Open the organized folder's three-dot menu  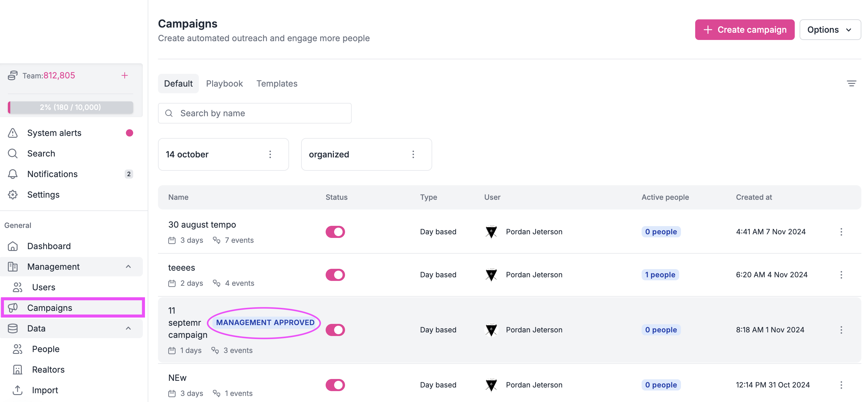pyautogui.click(x=413, y=154)
